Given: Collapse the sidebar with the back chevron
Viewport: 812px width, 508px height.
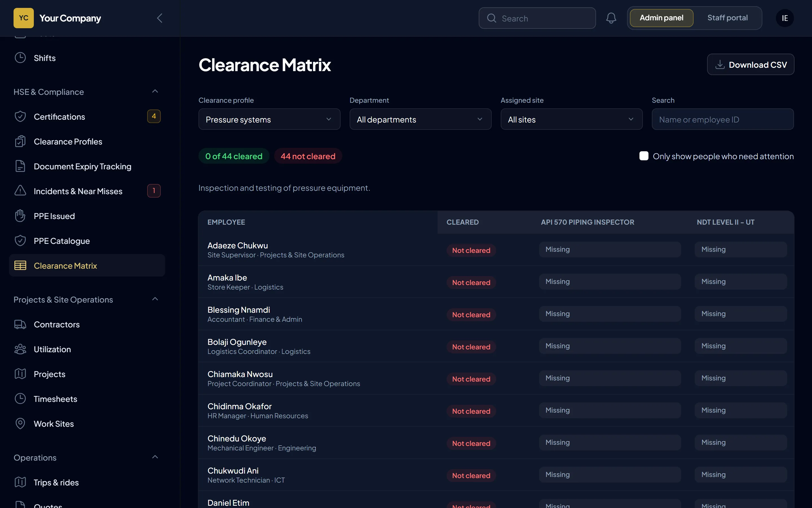Looking at the screenshot, I should [160, 18].
